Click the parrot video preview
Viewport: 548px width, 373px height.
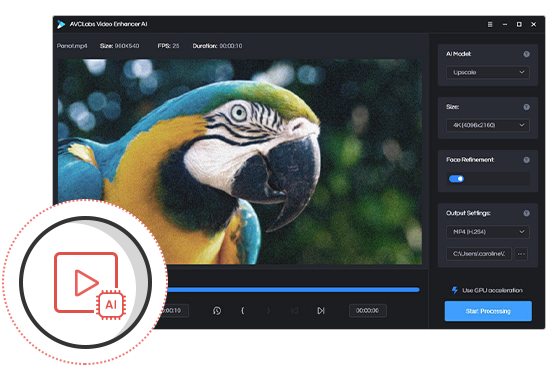[x=240, y=162]
